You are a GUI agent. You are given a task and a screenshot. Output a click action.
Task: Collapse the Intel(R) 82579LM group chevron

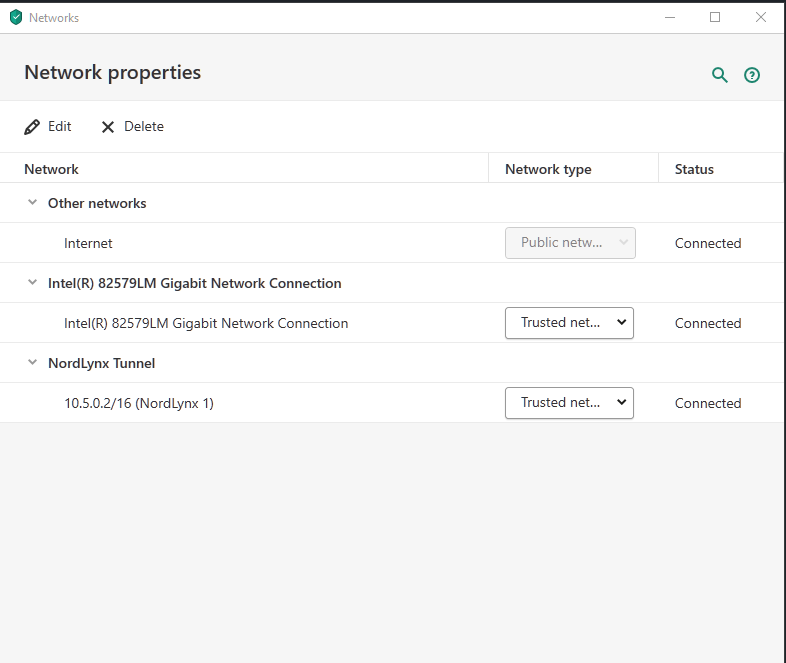coord(33,283)
